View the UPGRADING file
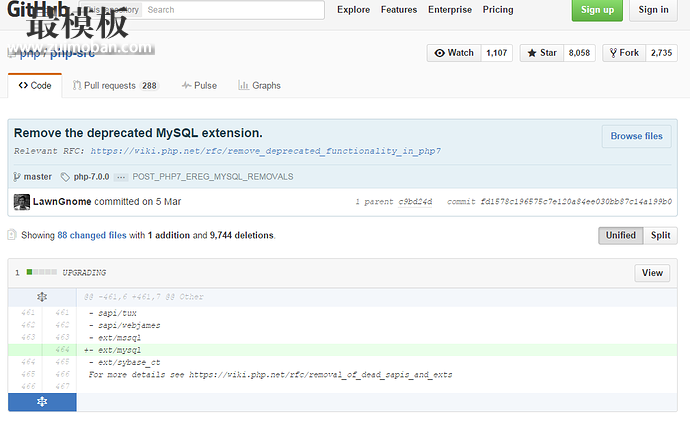Viewport: 690px width, 421px height. [x=652, y=273]
